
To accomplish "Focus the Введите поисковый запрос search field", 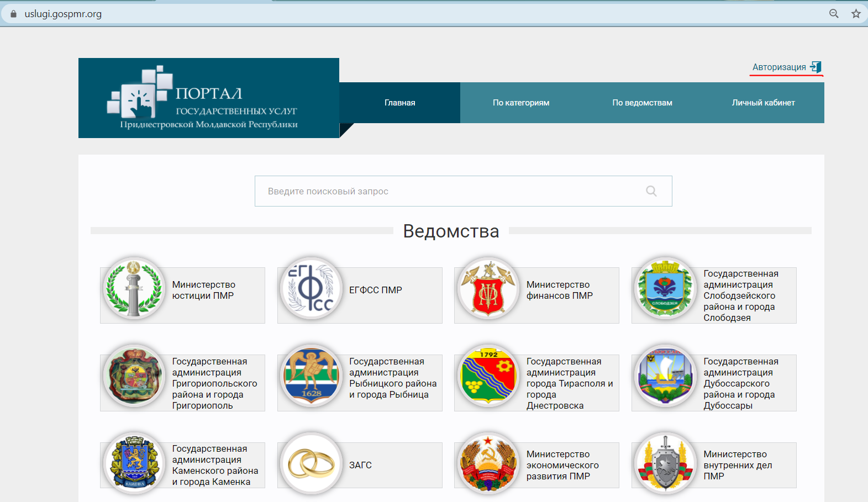I will [463, 191].
